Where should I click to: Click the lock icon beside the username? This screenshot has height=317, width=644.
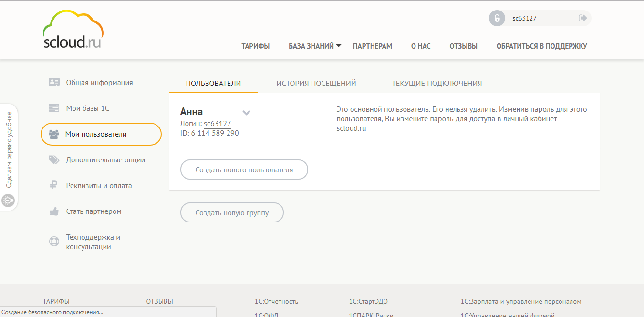click(x=497, y=18)
